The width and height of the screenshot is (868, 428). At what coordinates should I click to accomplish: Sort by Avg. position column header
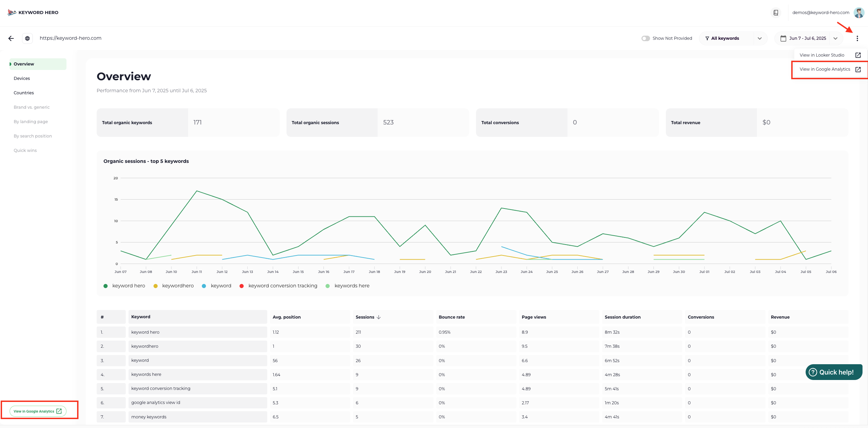[310, 317]
